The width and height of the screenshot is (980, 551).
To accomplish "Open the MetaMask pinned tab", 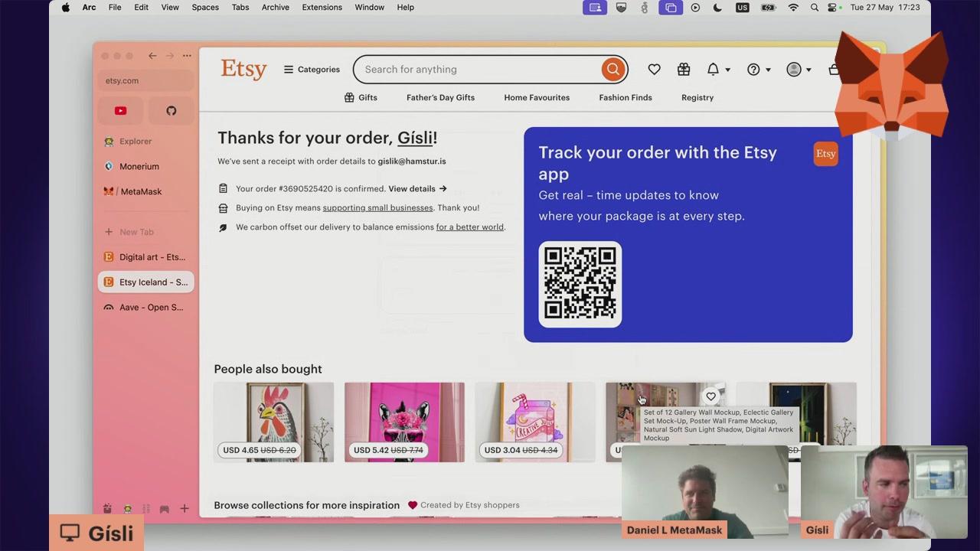I will [x=145, y=191].
